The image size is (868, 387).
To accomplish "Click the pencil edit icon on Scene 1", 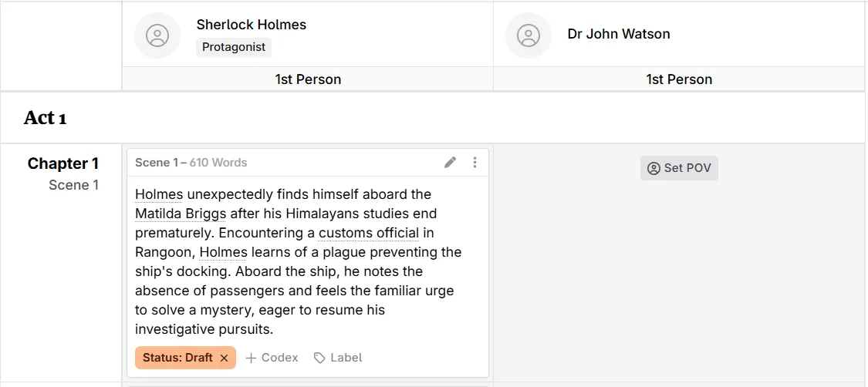I will 450,163.
